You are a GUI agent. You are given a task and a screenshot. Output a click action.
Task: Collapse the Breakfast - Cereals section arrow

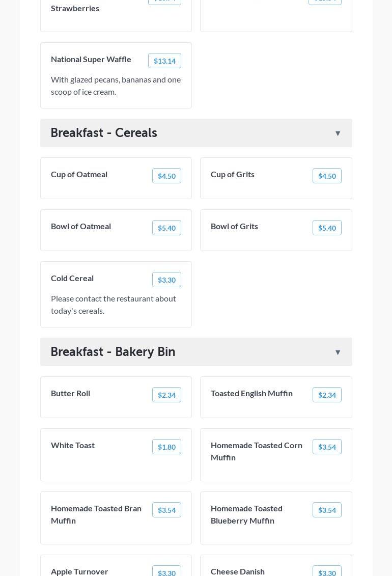pos(338,133)
